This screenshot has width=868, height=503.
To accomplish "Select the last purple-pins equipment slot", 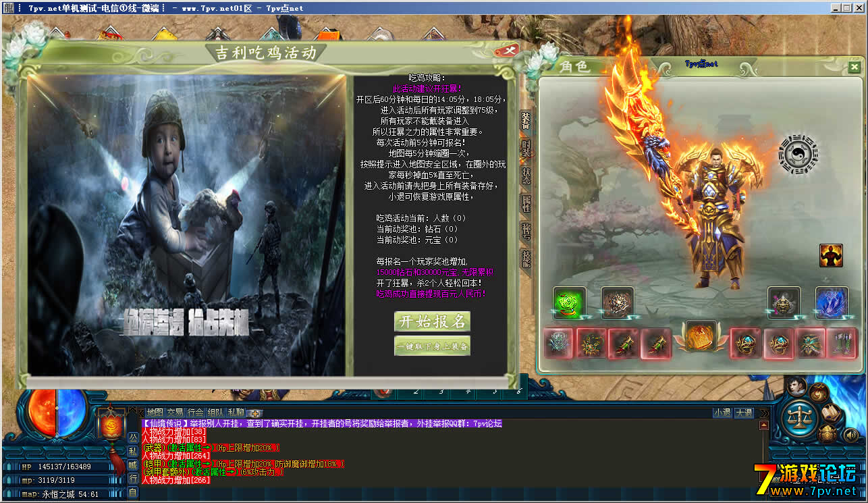I will pos(842,343).
